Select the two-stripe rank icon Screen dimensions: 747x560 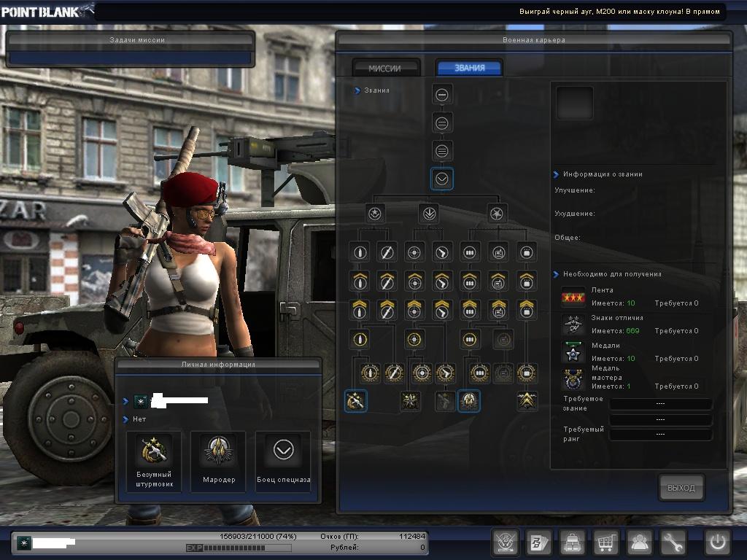[441, 123]
